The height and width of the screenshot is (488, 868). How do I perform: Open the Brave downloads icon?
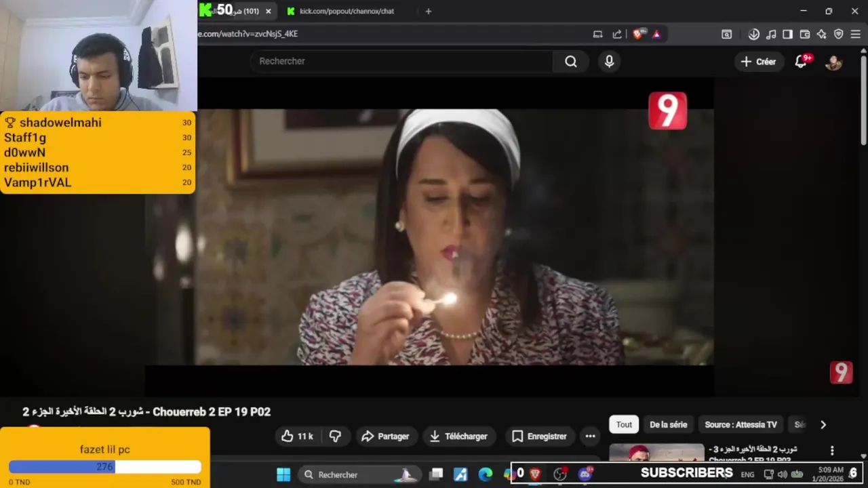[753, 34]
